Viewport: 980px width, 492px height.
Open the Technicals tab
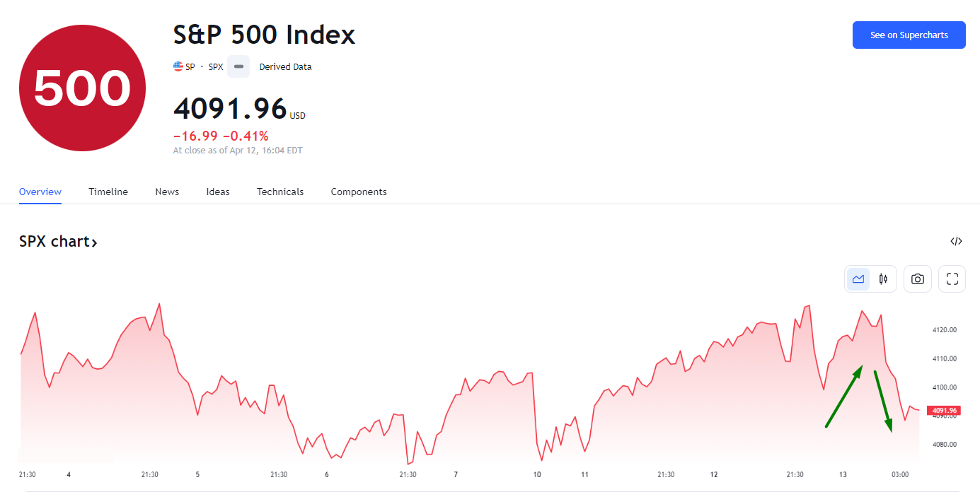coord(280,192)
